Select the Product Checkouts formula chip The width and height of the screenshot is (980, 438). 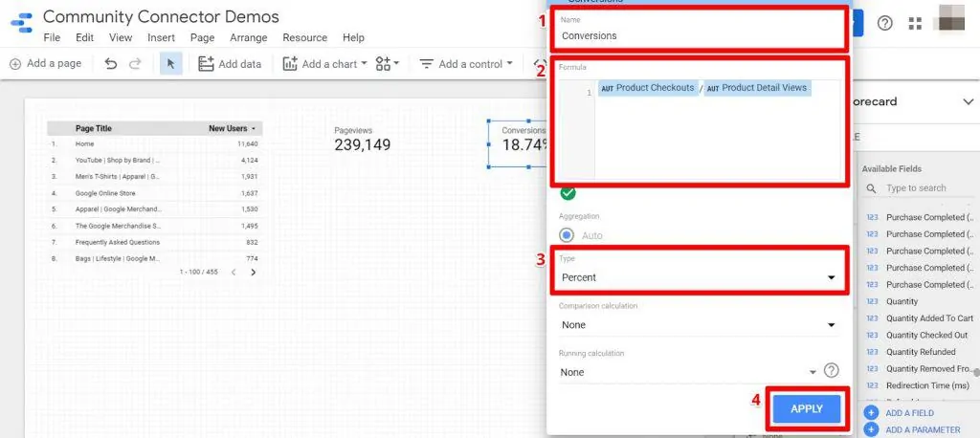point(648,88)
